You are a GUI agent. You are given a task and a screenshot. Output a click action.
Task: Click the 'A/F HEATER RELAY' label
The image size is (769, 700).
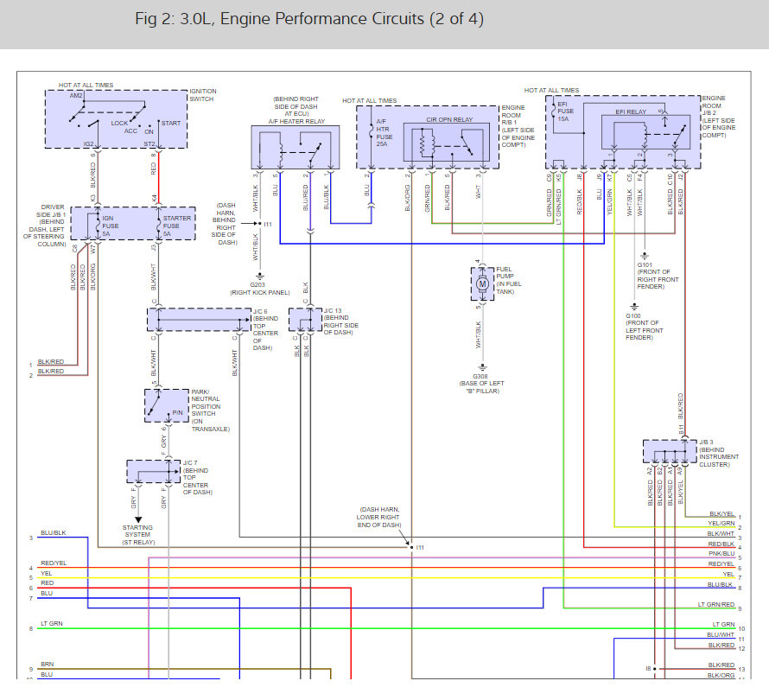pos(296,121)
